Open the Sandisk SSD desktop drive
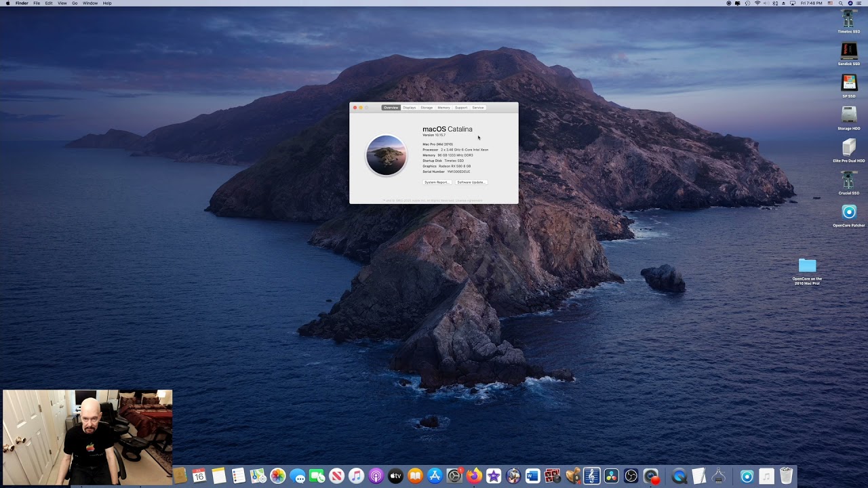868x488 pixels. (848, 51)
